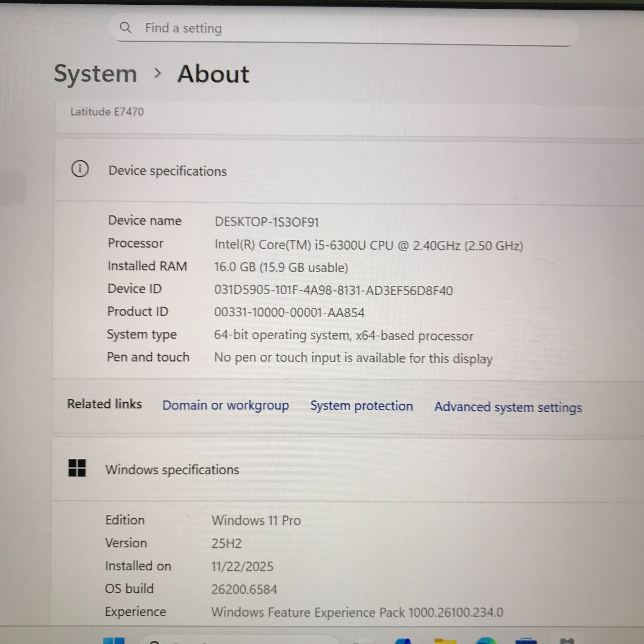Image resolution: width=644 pixels, height=644 pixels.
Task: Go back to System in the breadcrumb
Action: click(96, 74)
